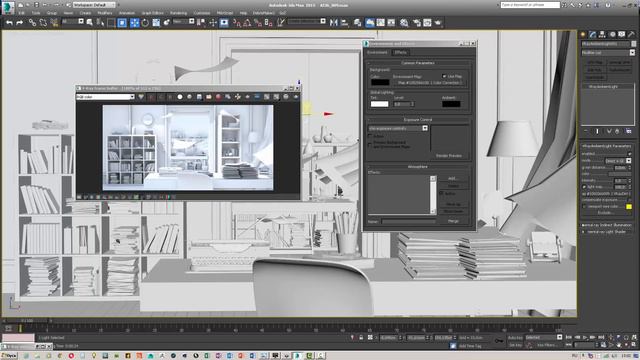Select the Unlink Selection tool
The width and height of the screenshot is (640, 360).
(43, 23)
